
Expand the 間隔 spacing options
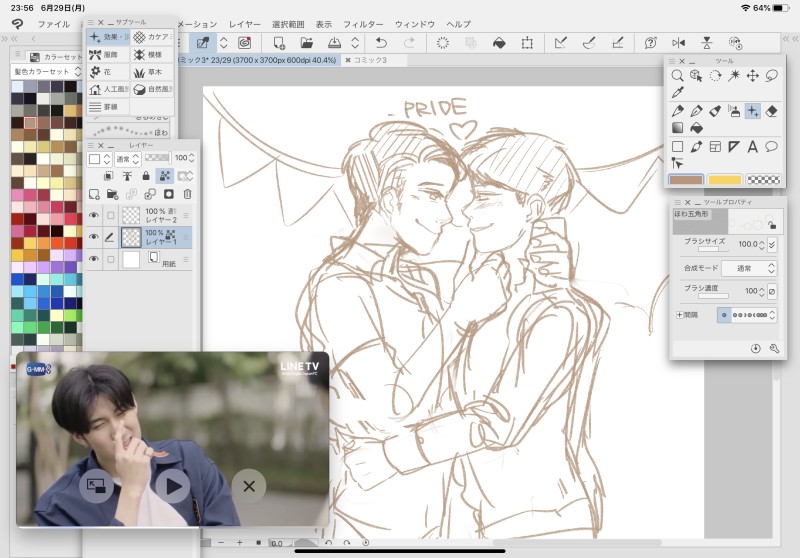tap(680, 315)
